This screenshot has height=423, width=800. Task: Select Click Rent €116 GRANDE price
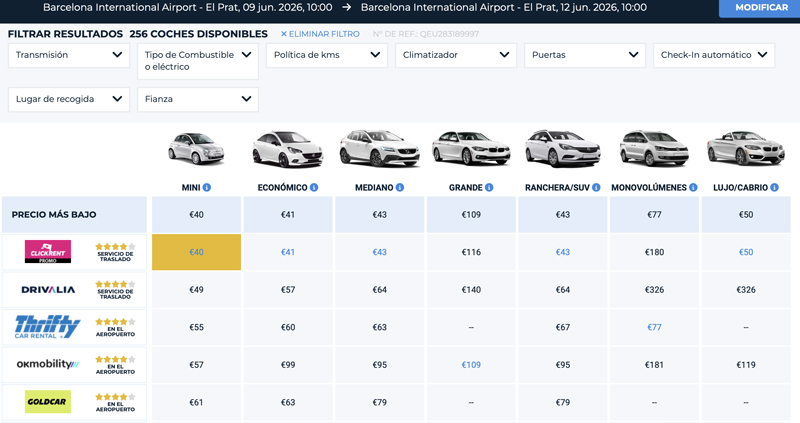471,252
